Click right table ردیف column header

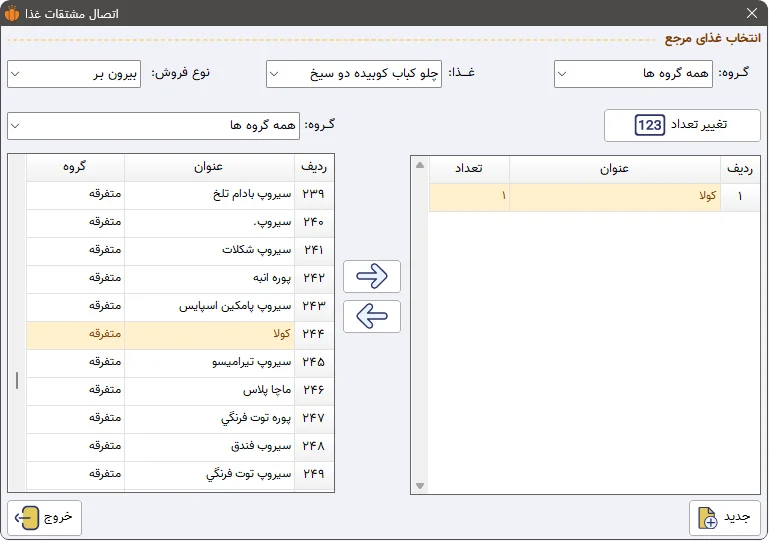740,169
